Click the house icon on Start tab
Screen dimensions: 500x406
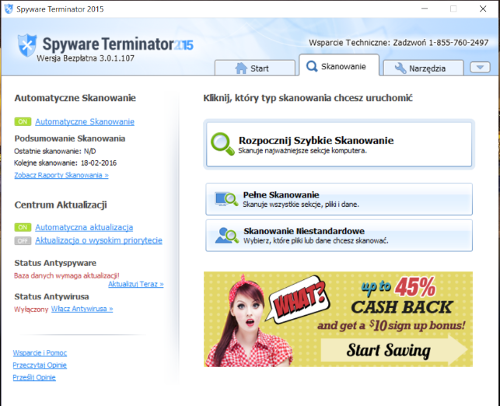(241, 68)
